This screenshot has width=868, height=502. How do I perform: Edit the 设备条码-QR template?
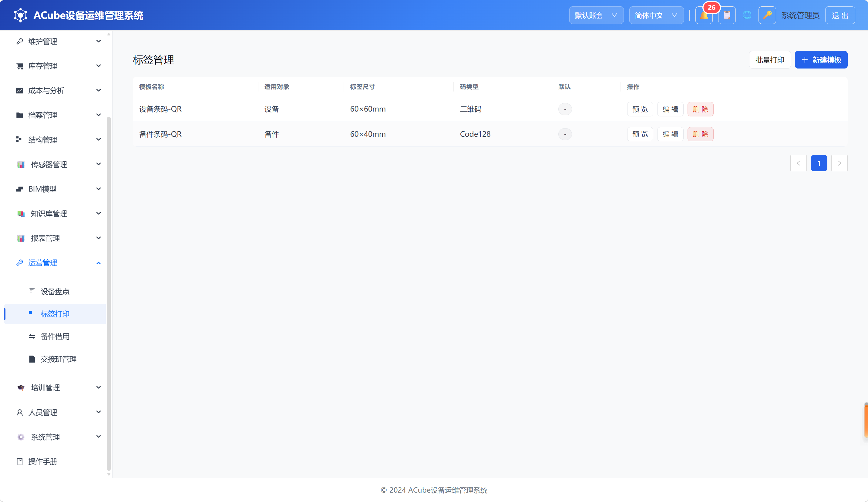[x=670, y=109]
